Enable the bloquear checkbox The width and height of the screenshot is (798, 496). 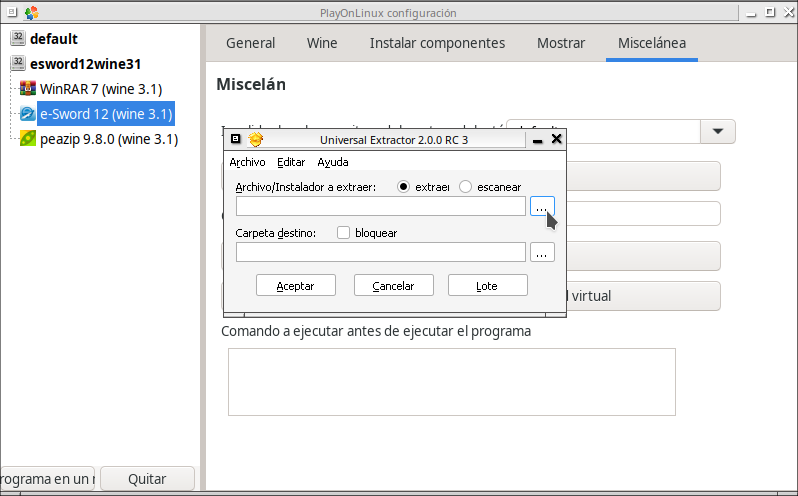(344, 232)
